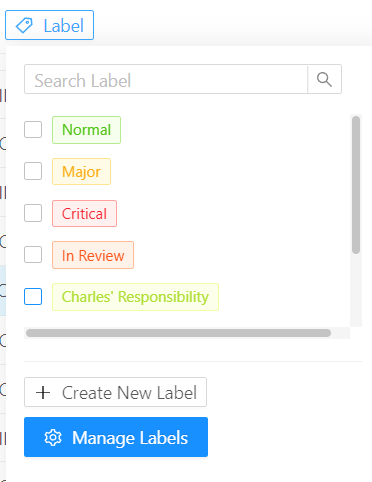This screenshot has width=372, height=482.
Task: Click the gear icon in Manage Labels
Action: click(53, 438)
